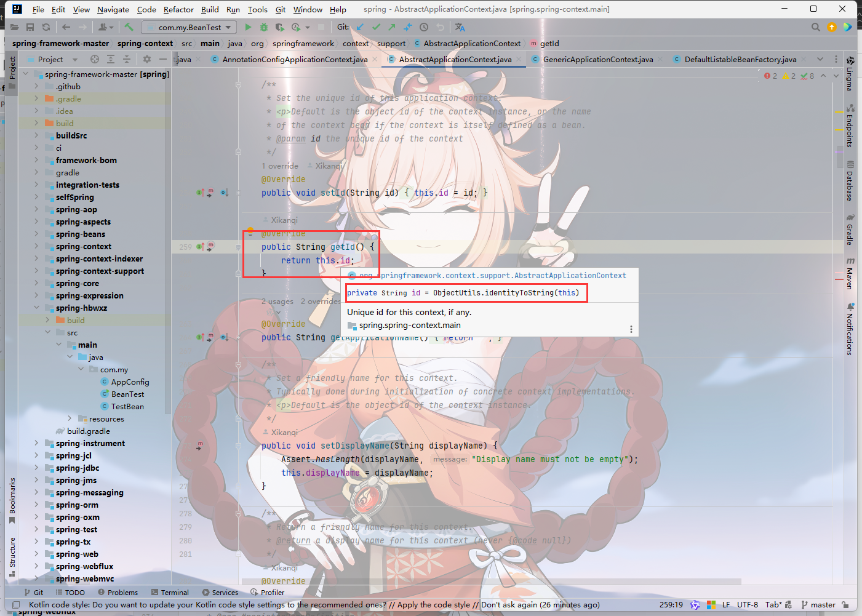
Task: Open Search Everywhere magnifier icon
Action: click(x=816, y=27)
